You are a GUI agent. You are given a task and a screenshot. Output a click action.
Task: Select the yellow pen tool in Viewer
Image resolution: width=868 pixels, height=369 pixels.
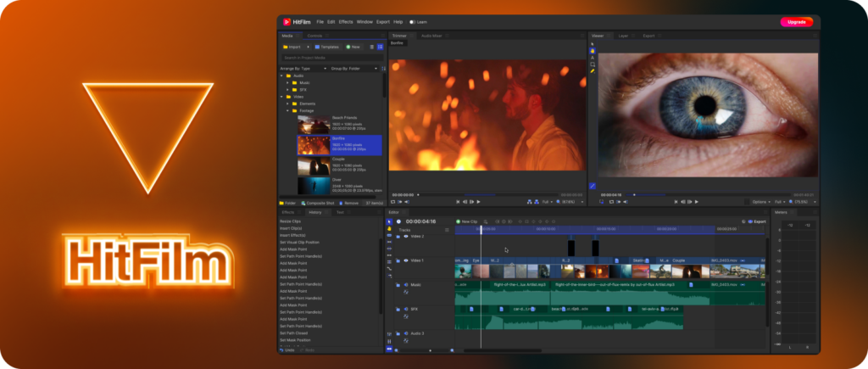click(x=593, y=71)
